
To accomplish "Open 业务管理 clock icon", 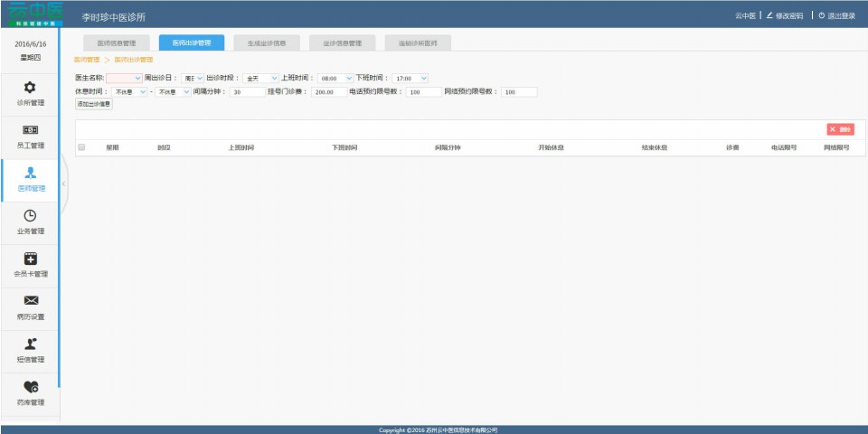I will click(x=30, y=215).
